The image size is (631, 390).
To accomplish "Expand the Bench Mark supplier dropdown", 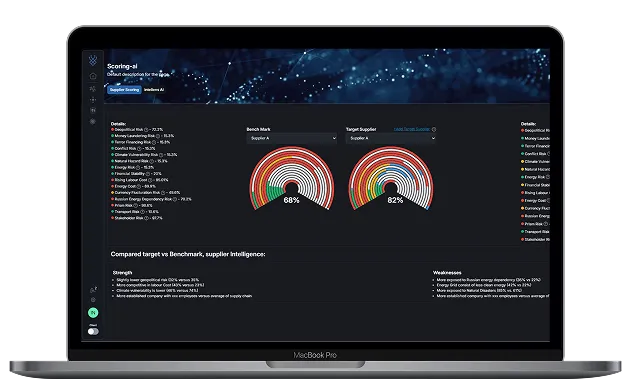I will tap(291, 138).
